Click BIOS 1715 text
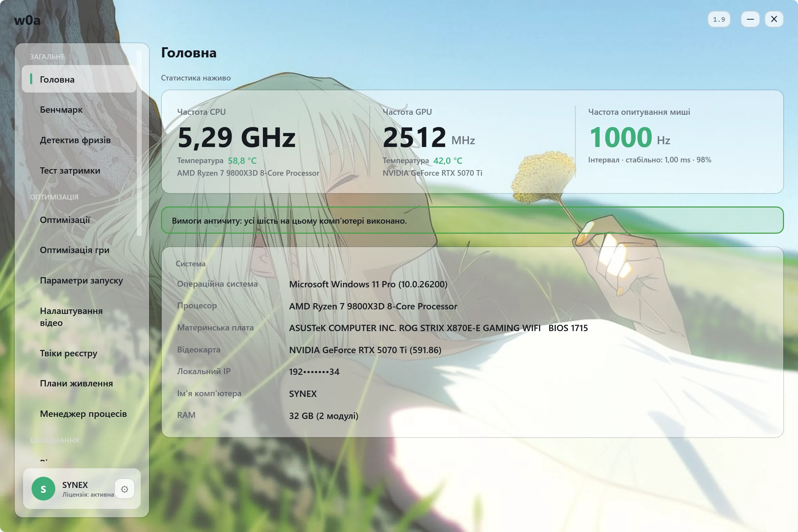The width and height of the screenshot is (798, 532). [x=568, y=328]
